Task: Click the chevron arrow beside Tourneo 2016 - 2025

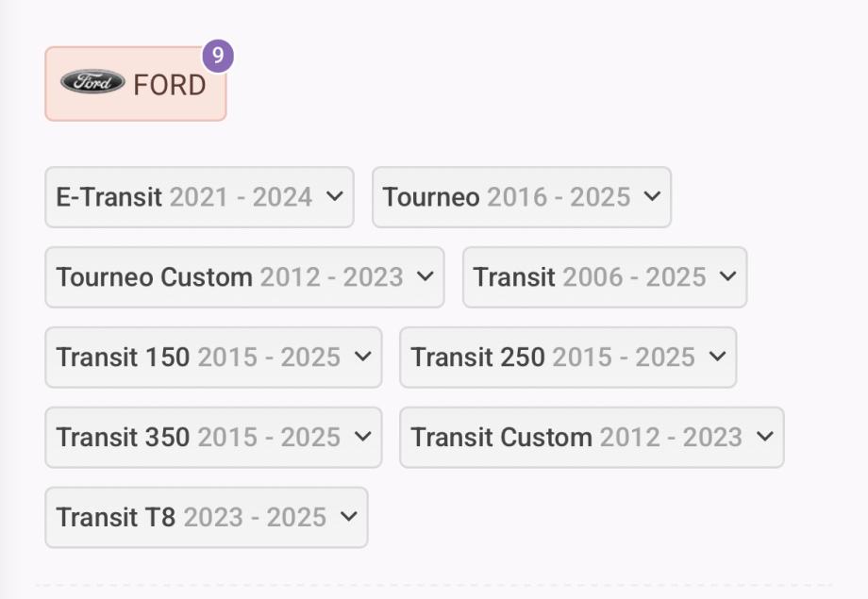Action: [x=652, y=196]
